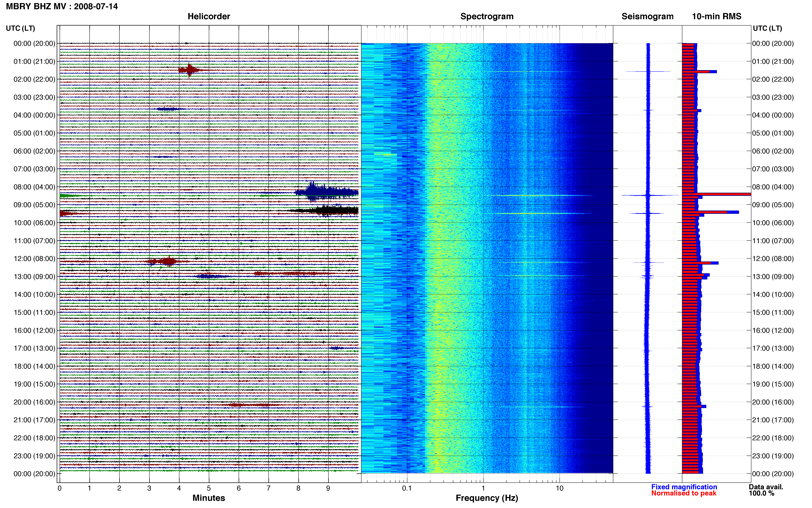812x508 pixels.
Task: Click the red event burst near 01:30
Action: pyautogui.click(x=190, y=70)
